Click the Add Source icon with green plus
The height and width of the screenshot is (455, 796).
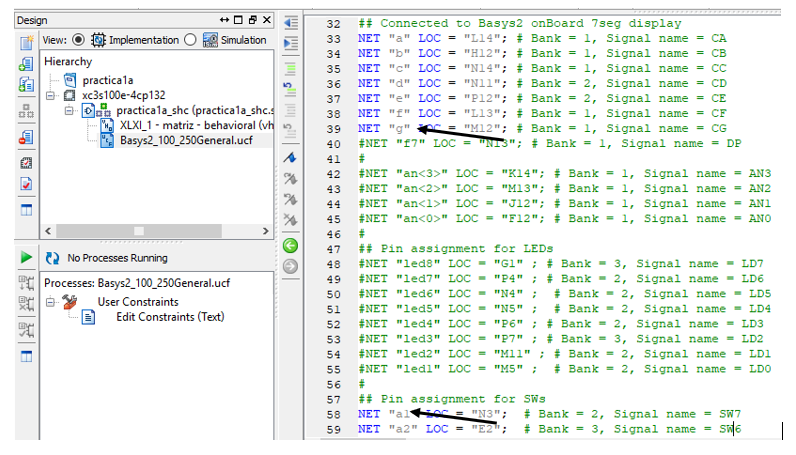point(26,63)
